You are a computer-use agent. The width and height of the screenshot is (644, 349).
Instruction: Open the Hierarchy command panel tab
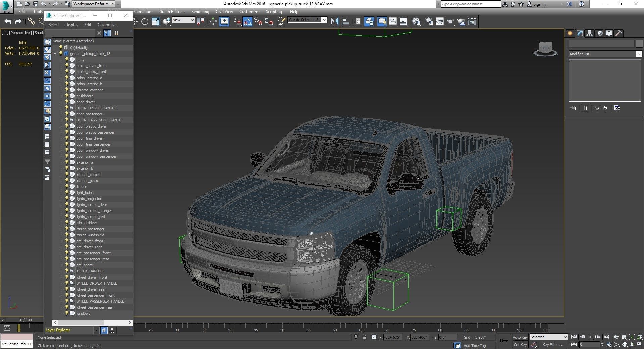(590, 33)
